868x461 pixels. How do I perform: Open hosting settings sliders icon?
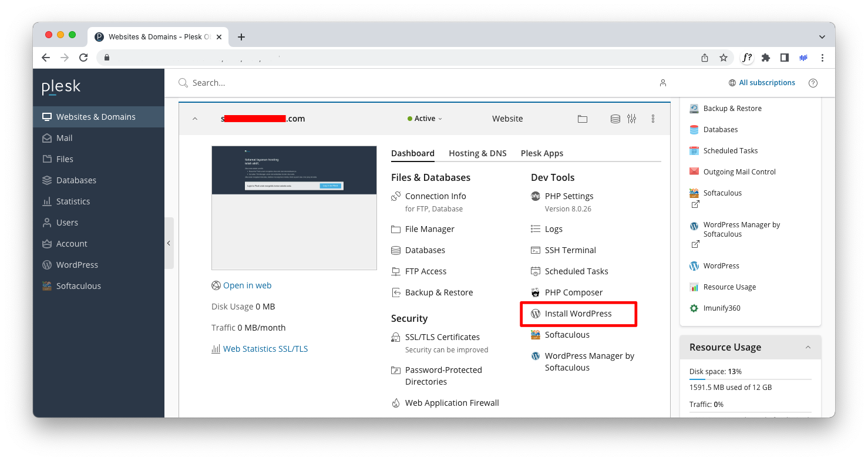631,119
